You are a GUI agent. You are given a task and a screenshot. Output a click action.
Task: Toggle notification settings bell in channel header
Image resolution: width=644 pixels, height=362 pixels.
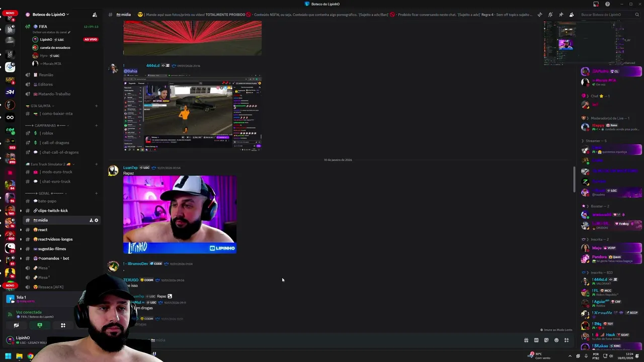(x=550, y=15)
